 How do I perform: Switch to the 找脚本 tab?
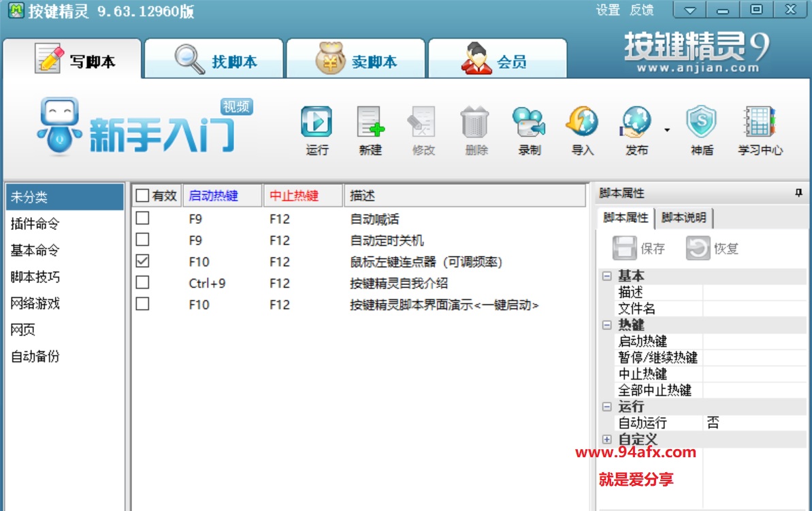pos(214,59)
